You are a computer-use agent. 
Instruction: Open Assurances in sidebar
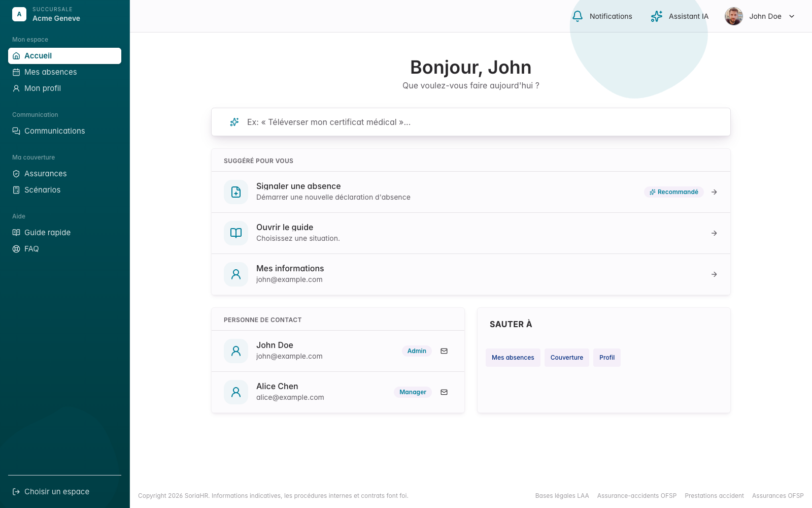point(64,174)
